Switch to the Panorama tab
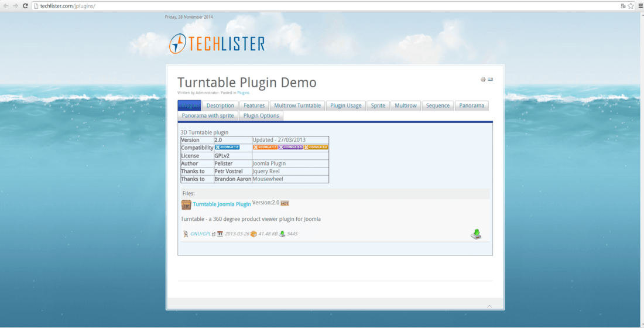 [x=471, y=105]
